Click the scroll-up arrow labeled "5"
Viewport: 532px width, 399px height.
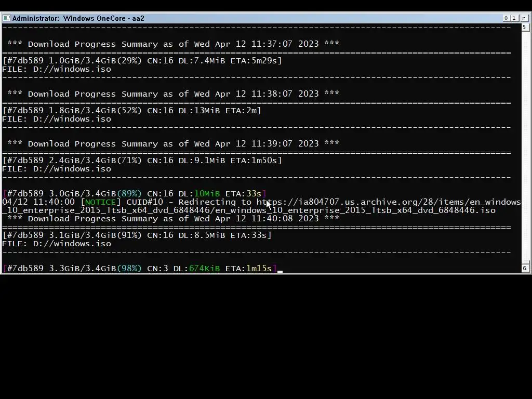coord(525,27)
